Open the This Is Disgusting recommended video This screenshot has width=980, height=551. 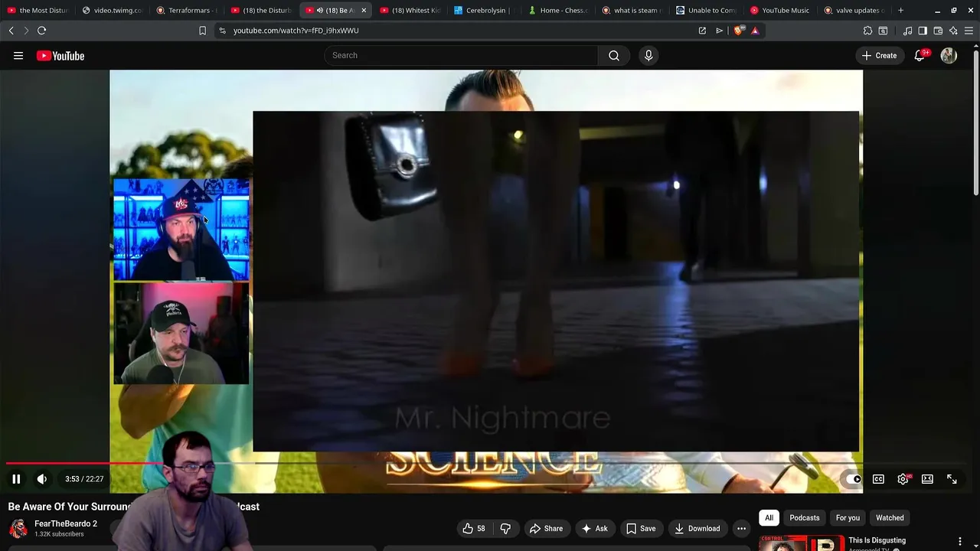877,540
